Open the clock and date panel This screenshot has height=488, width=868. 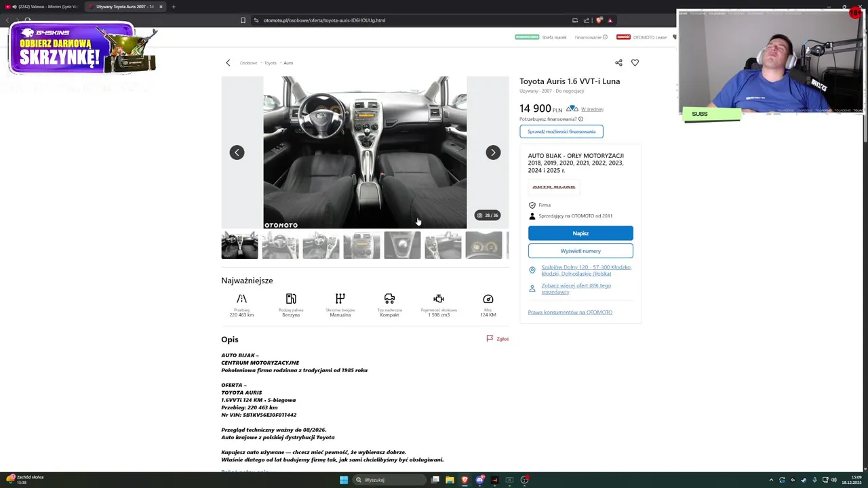[851, 480]
